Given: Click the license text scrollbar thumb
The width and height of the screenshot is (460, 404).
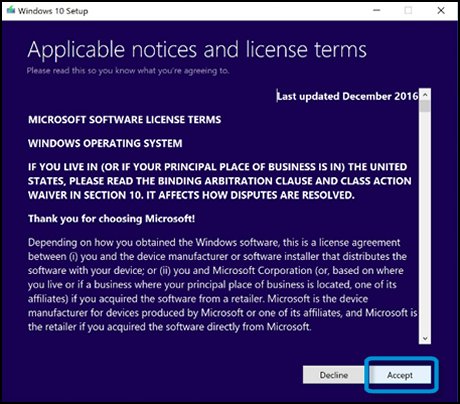Looking at the screenshot, I should tap(425, 106).
